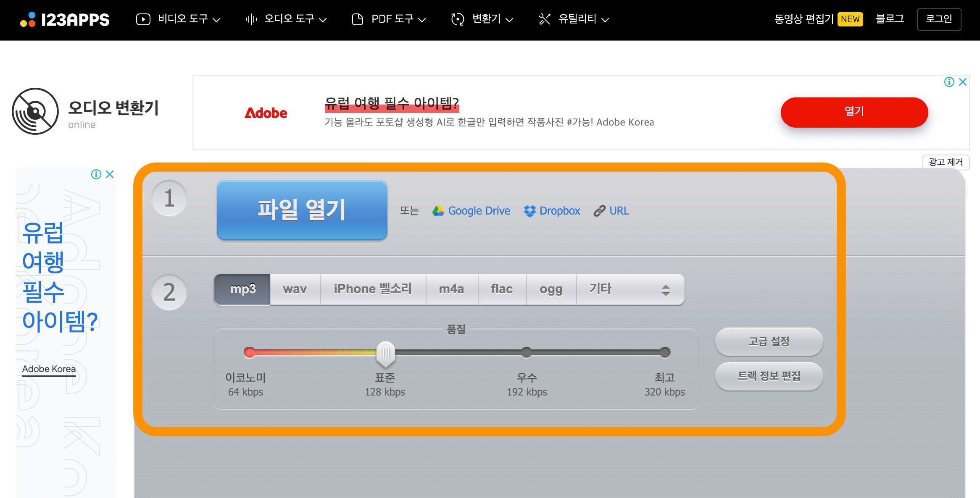Image resolution: width=980 pixels, height=498 pixels.
Task: Select the flac format tab
Action: click(502, 289)
